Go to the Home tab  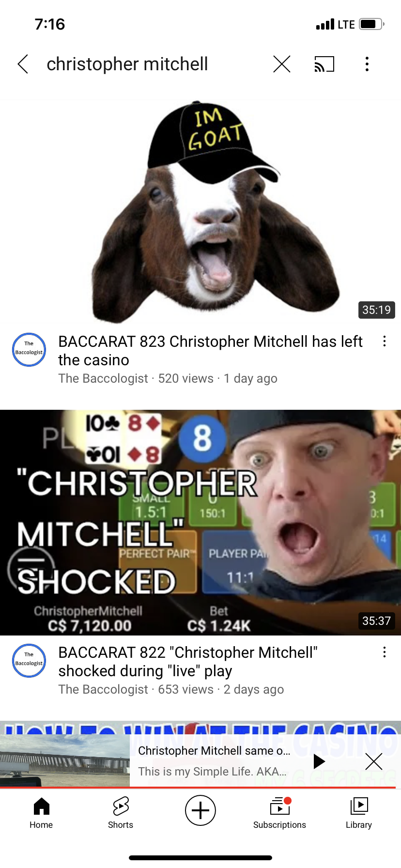[41, 813]
